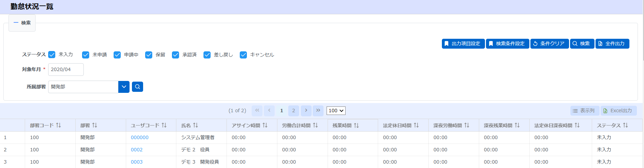Open 所属部署 dropdown arrow
Screen dimensions: 644x168
point(124,87)
